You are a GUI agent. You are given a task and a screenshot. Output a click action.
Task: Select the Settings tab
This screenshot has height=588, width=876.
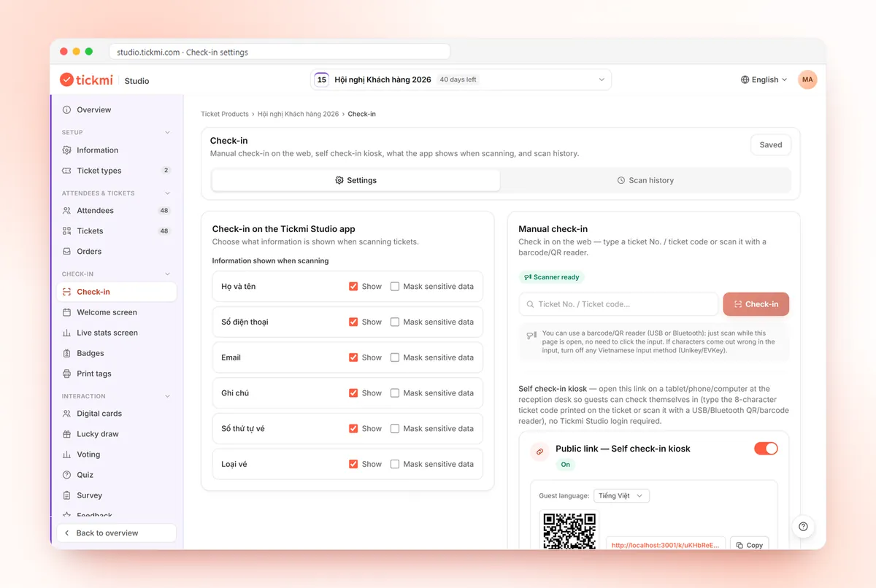[356, 180]
